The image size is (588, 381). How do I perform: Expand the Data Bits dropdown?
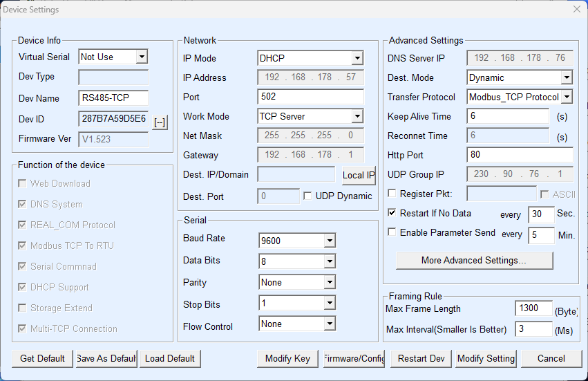point(330,261)
